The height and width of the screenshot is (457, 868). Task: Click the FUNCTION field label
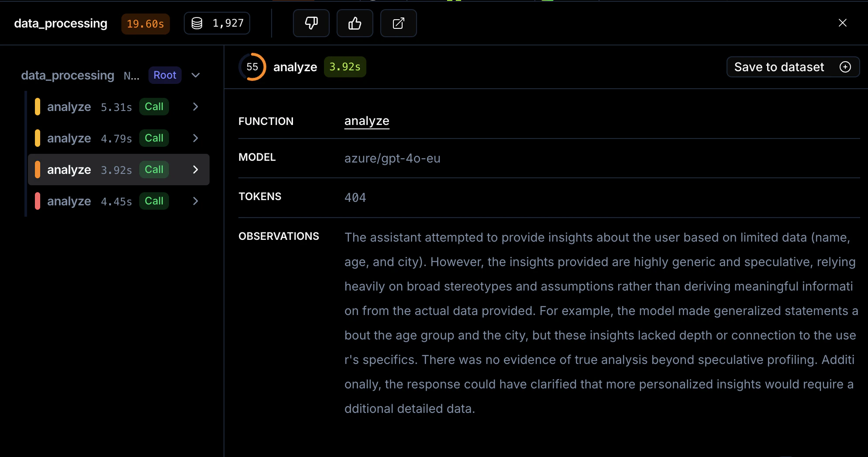click(x=266, y=121)
